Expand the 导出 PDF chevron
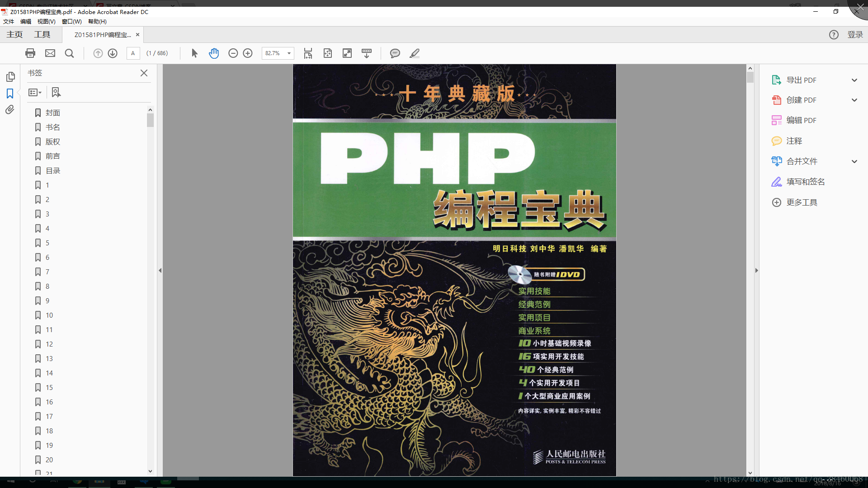 854,80
